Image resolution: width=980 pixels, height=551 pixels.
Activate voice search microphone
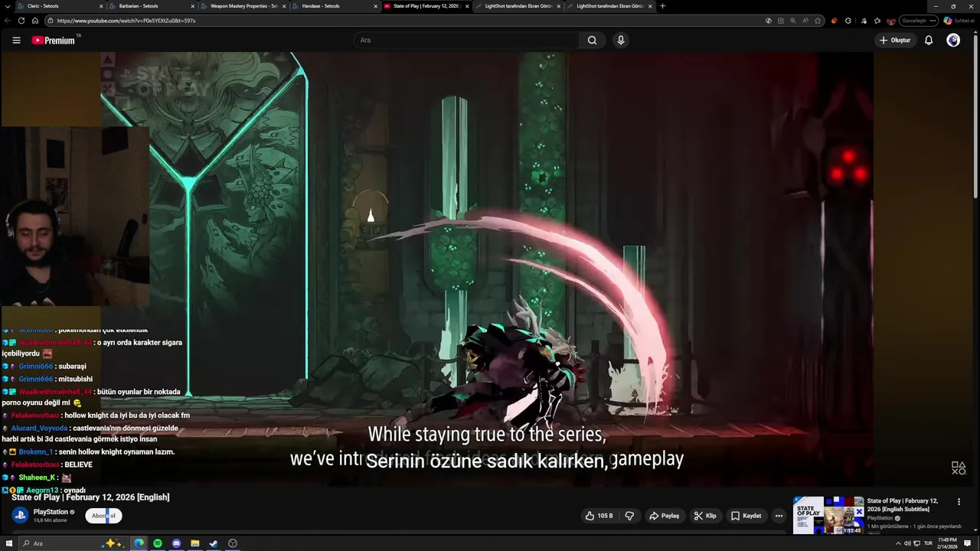tap(621, 41)
